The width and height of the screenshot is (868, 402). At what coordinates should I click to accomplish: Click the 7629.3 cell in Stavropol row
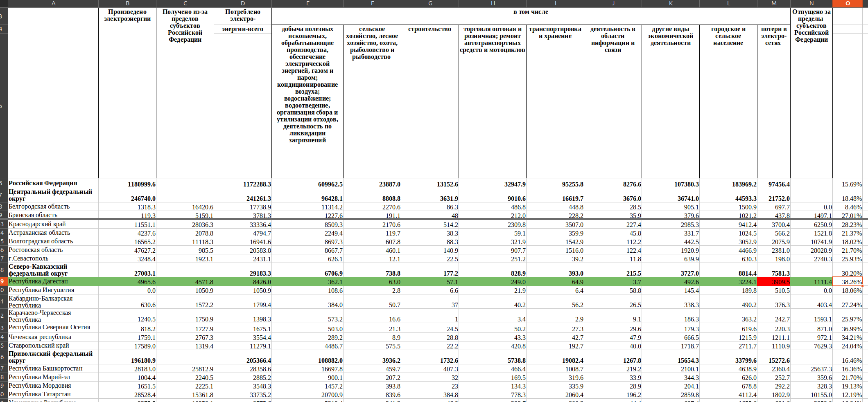[811, 346]
